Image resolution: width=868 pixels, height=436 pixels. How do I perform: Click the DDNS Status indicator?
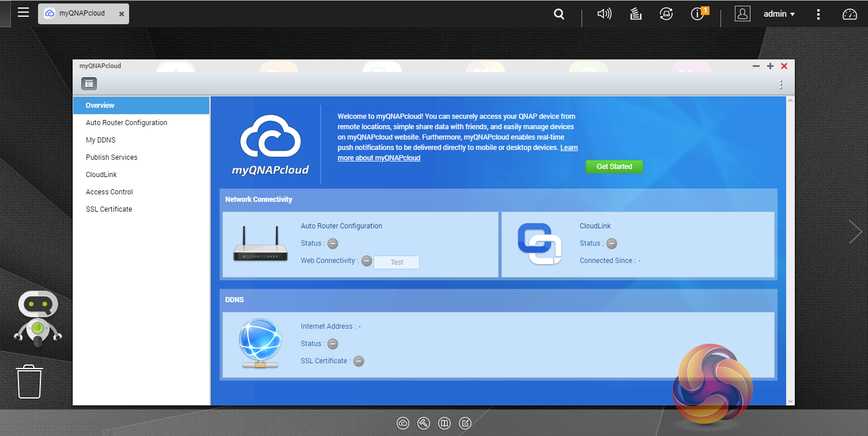[x=333, y=344]
